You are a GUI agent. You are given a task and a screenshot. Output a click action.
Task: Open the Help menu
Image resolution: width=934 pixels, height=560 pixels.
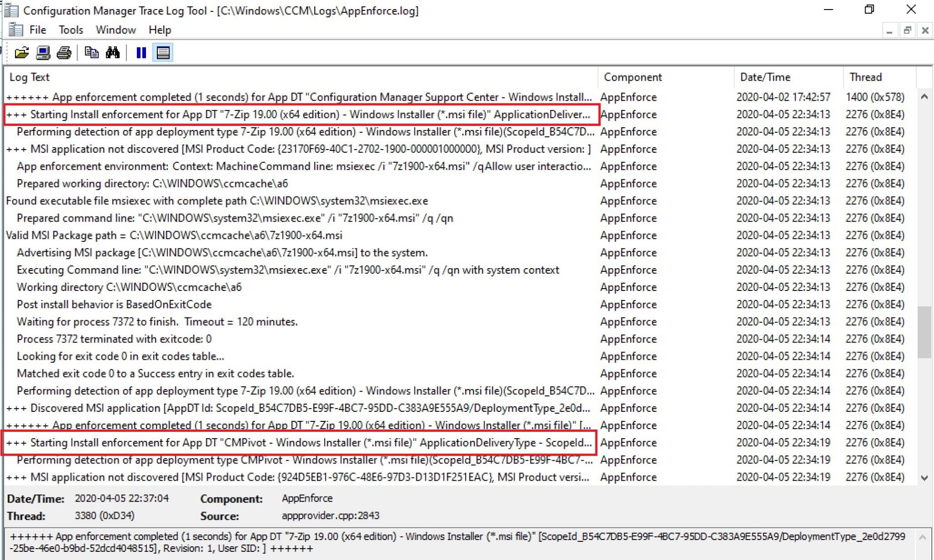[160, 30]
